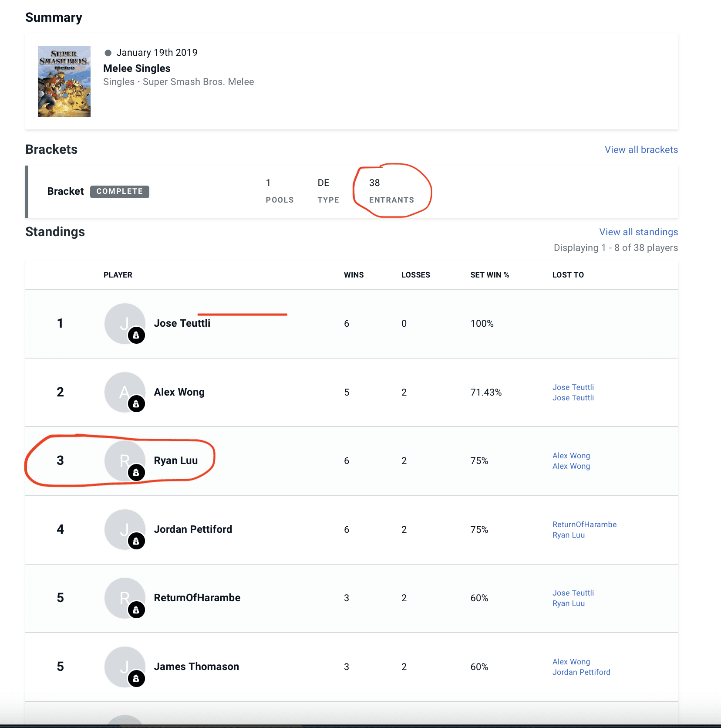Open the View all standings link
The height and width of the screenshot is (728, 721).
[x=638, y=232]
